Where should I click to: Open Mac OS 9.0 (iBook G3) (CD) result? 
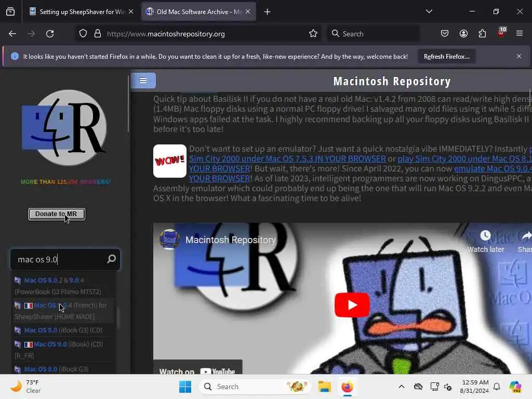pos(63,330)
